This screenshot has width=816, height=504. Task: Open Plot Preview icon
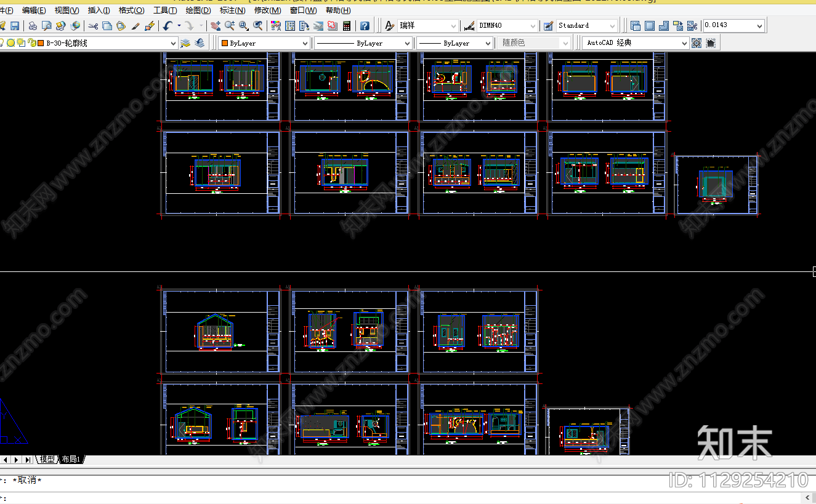tap(47, 26)
